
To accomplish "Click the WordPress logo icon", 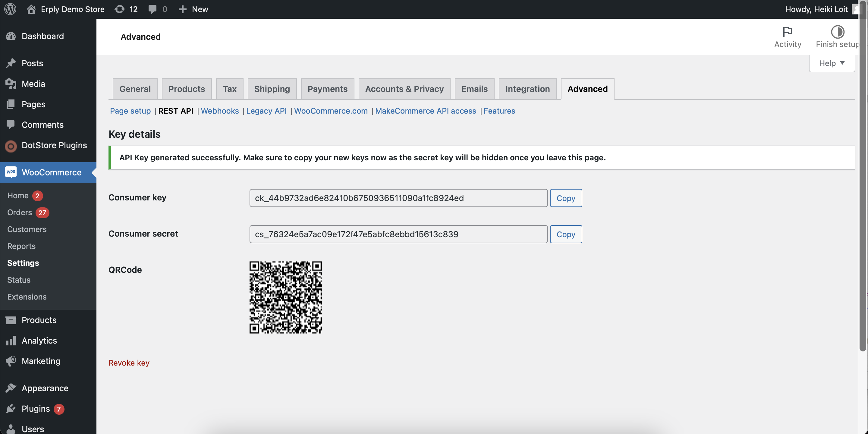I will 11,9.
